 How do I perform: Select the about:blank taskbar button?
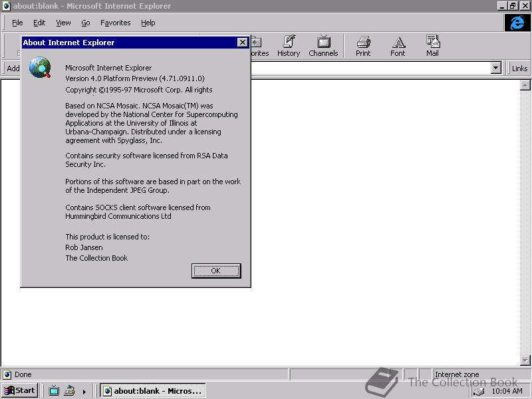tap(153, 391)
